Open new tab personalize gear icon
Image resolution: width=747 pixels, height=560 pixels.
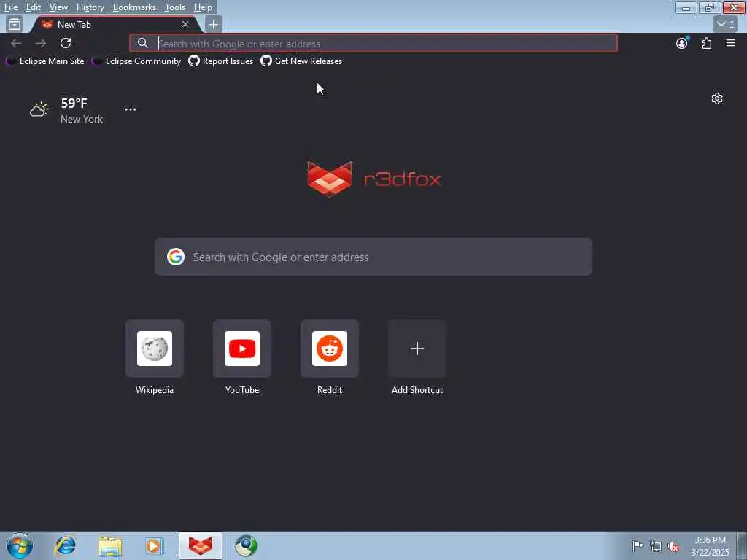(717, 98)
